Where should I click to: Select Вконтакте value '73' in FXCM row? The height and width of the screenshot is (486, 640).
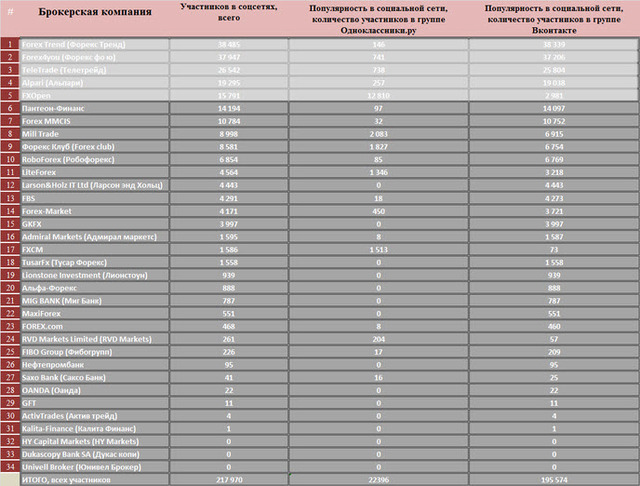tap(554, 249)
